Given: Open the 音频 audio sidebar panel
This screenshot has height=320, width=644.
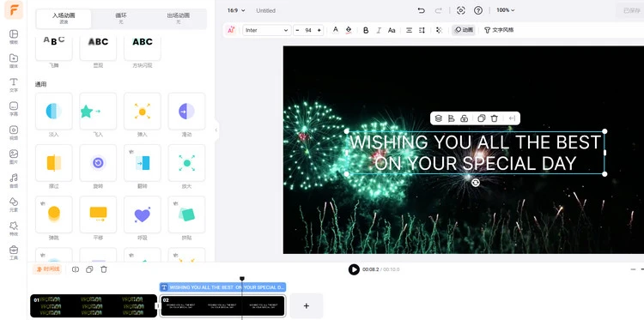Looking at the screenshot, I should pyautogui.click(x=14, y=180).
